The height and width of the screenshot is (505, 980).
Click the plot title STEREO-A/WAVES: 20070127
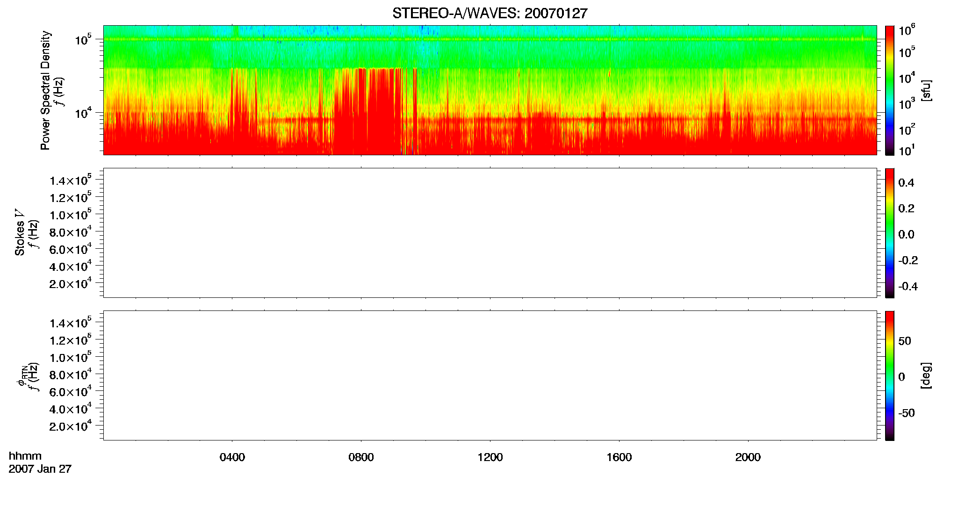tap(490, 14)
